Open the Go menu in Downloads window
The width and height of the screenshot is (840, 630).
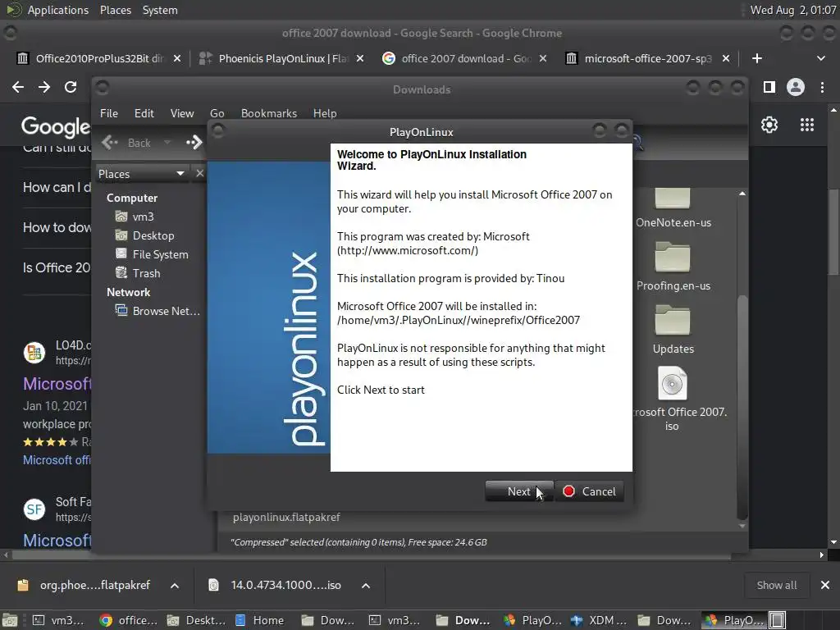[x=217, y=113]
